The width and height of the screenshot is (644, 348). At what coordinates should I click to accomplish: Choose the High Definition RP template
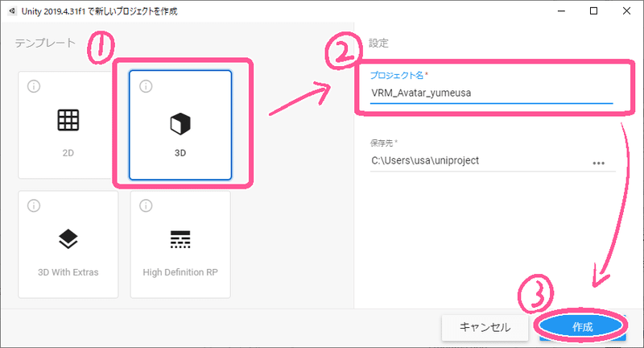pyautogui.click(x=180, y=244)
